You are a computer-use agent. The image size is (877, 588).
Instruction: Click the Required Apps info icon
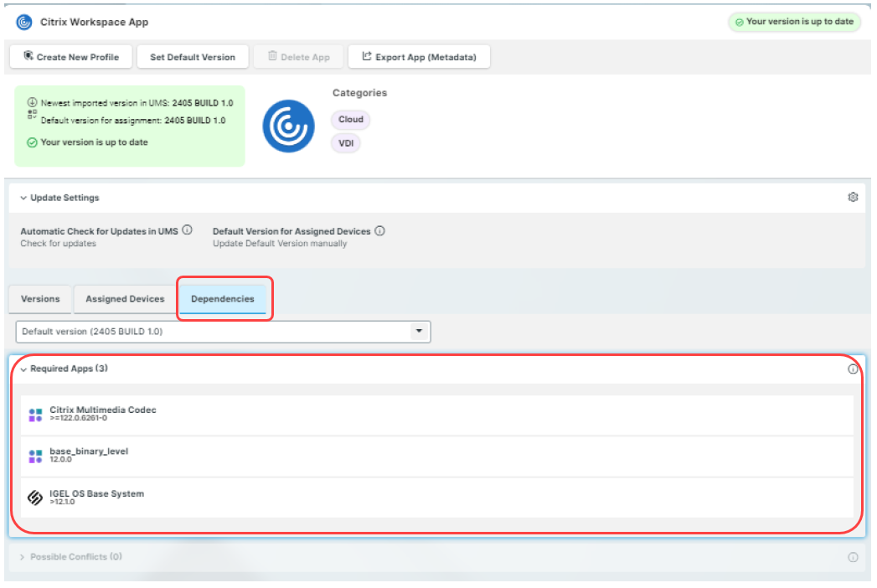[x=853, y=369]
